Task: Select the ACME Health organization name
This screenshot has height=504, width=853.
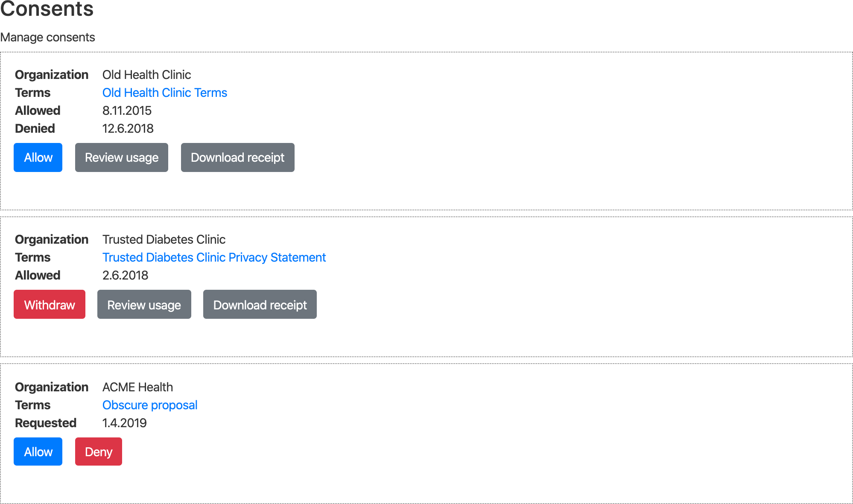Action: coord(138,387)
